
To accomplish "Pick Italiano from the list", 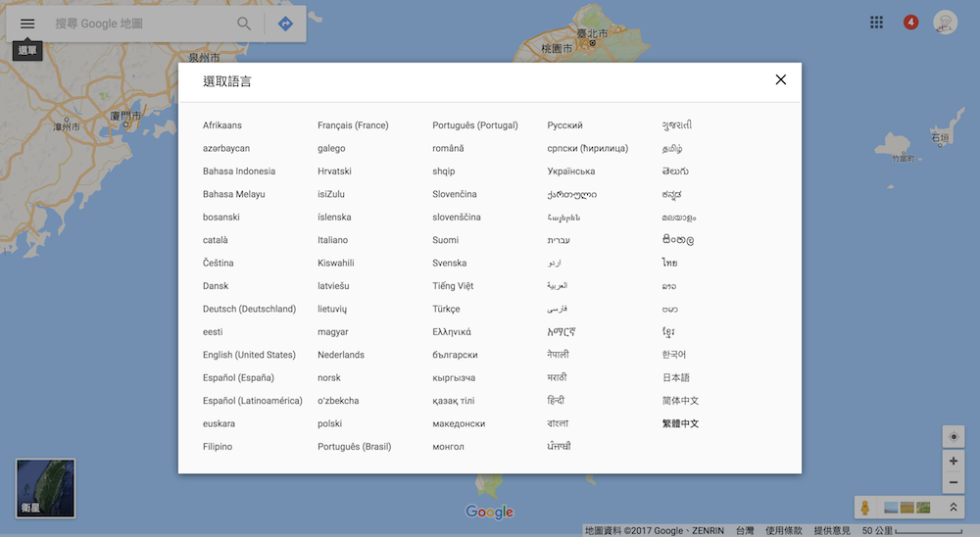I will (x=332, y=240).
